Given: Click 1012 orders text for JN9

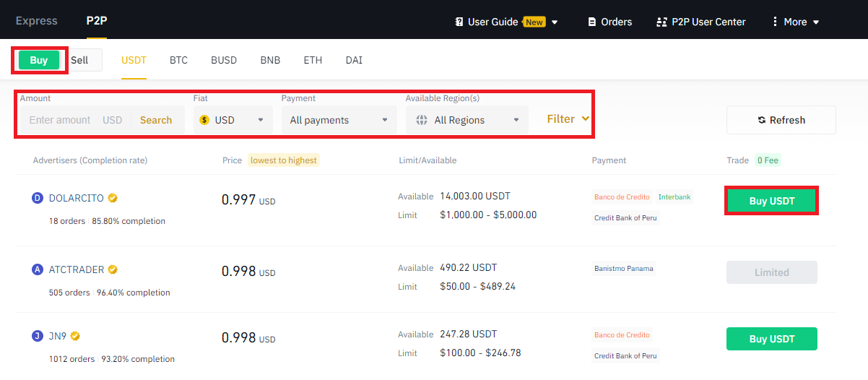Looking at the screenshot, I should pos(71,359).
